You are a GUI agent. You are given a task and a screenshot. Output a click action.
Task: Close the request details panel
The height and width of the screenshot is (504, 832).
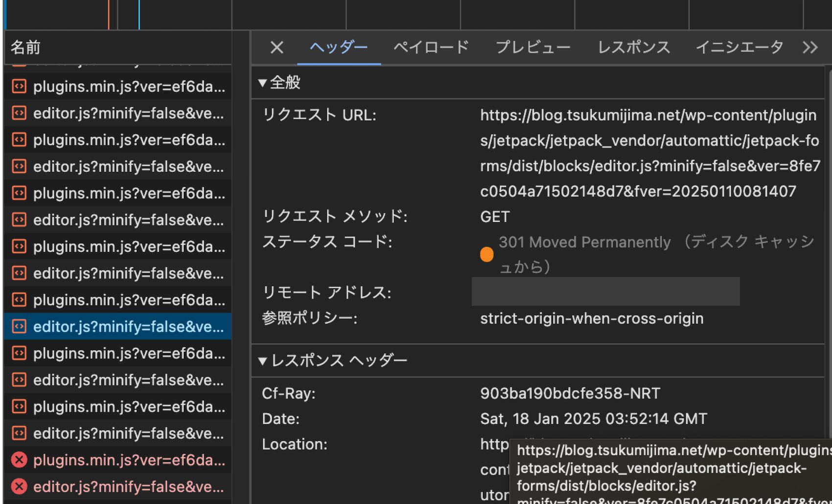pyautogui.click(x=277, y=47)
